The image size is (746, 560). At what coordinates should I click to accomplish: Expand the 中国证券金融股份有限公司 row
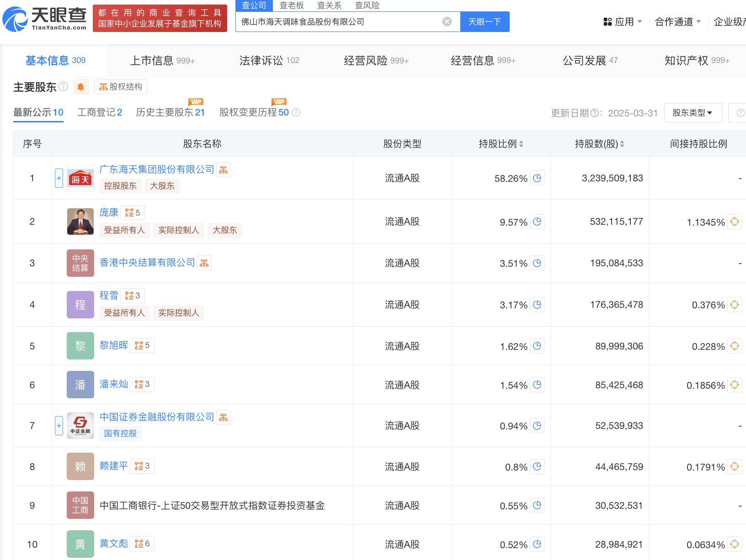tap(59, 426)
